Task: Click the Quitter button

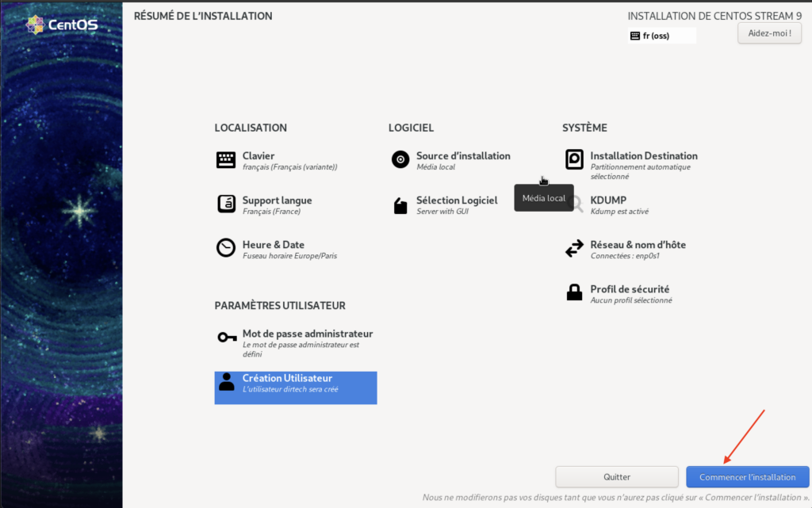Action: click(x=617, y=477)
